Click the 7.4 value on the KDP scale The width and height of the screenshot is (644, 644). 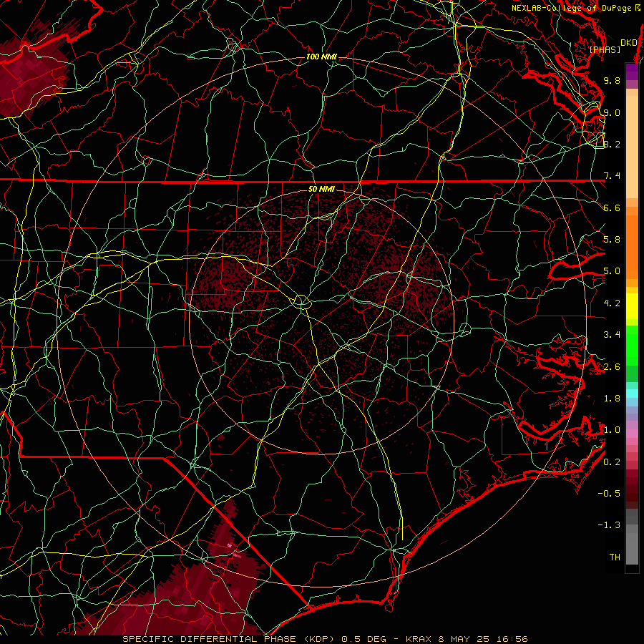612,176
